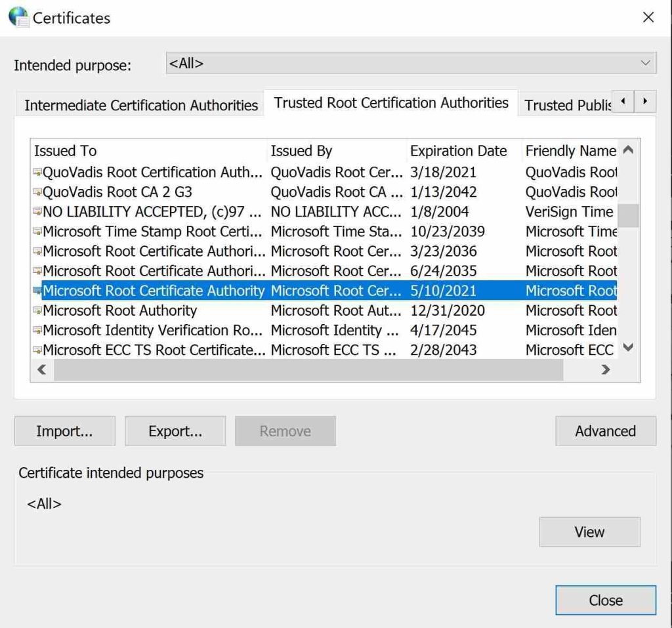Open the Intended purpose dropdown
672x628 pixels.
[x=411, y=64]
